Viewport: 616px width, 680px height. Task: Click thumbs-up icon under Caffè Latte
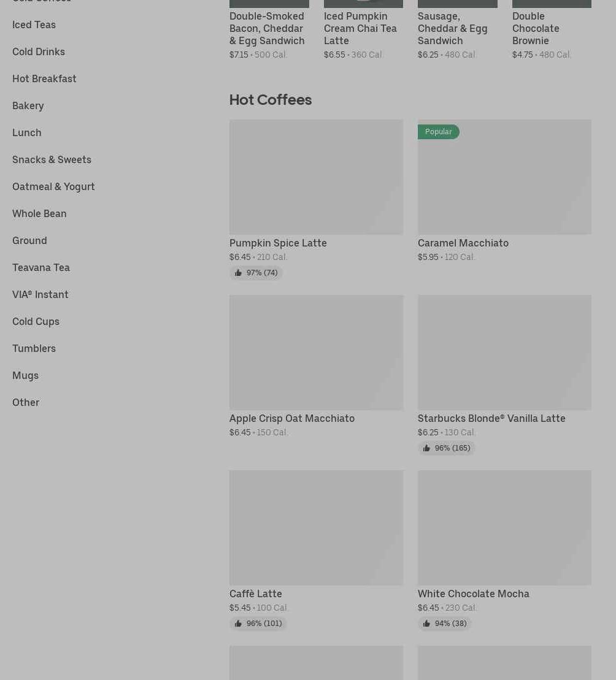click(238, 624)
